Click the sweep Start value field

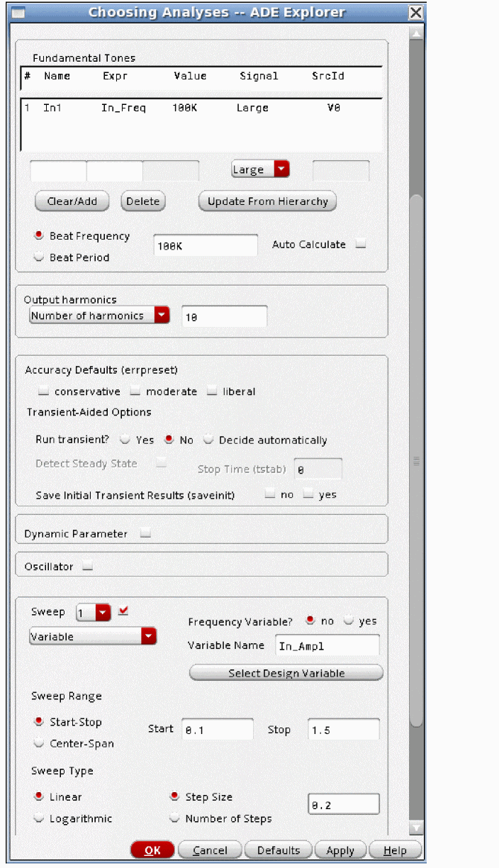tap(218, 729)
